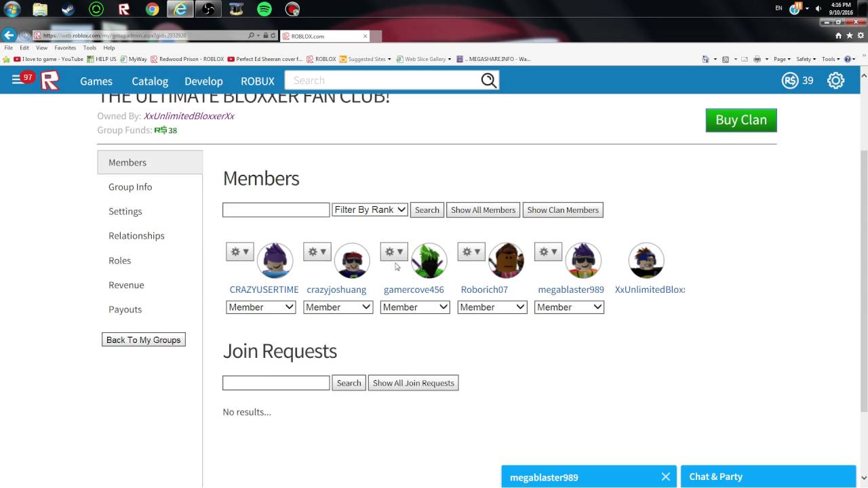The image size is (868, 488).
Task: Click Roborich07's avatar picture
Action: (x=506, y=260)
